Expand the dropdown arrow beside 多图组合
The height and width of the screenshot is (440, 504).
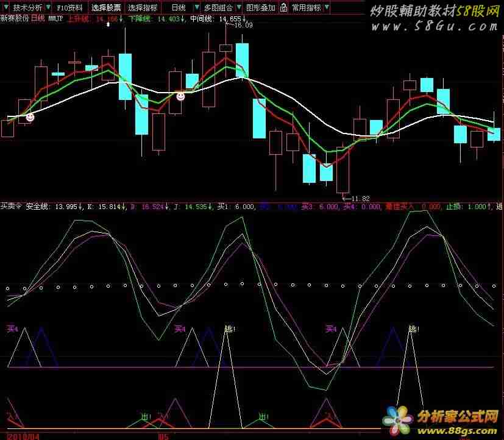pyautogui.click(x=239, y=7)
